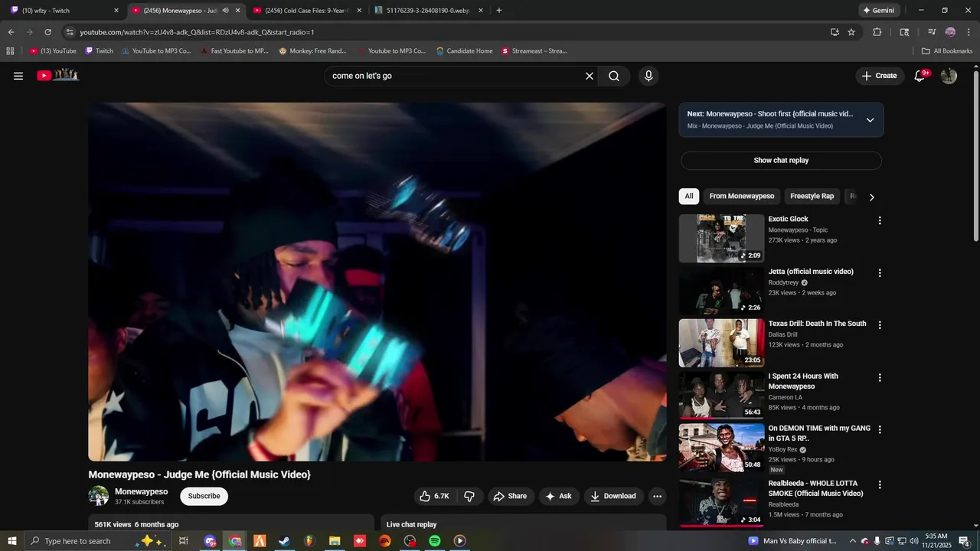Open All Bookmarks folder
This screenshot has width=980, height=551.
(947, 51)
